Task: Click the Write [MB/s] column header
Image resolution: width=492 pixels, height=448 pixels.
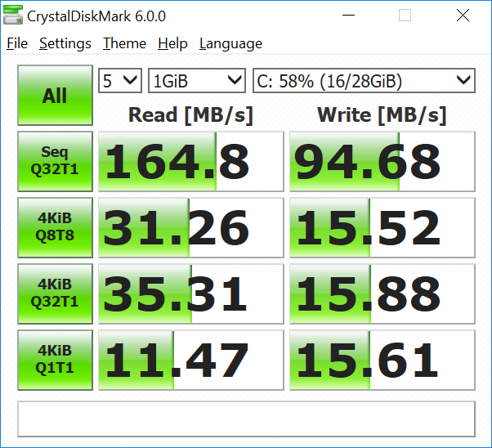Action: [x=382, y=115]
